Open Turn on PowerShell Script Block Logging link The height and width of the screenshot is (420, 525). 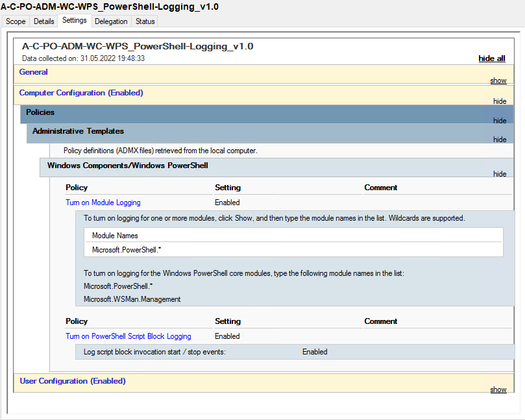click(x=128, y=336)
